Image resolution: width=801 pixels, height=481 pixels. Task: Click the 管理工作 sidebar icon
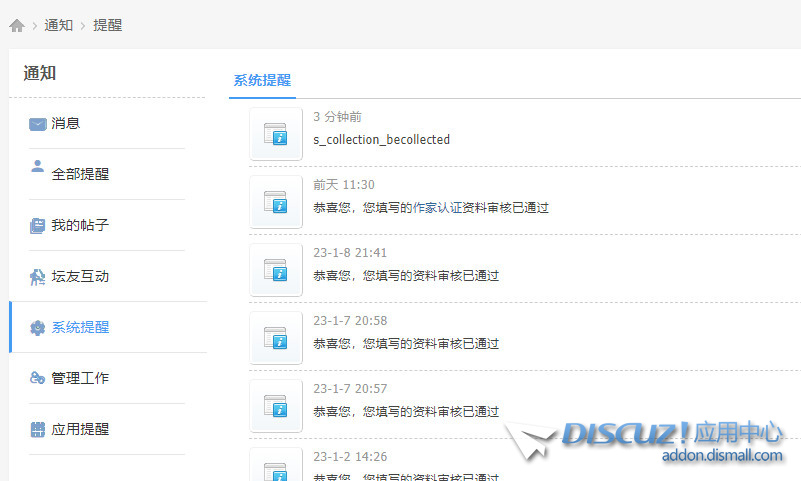click(x=38, y=378)
